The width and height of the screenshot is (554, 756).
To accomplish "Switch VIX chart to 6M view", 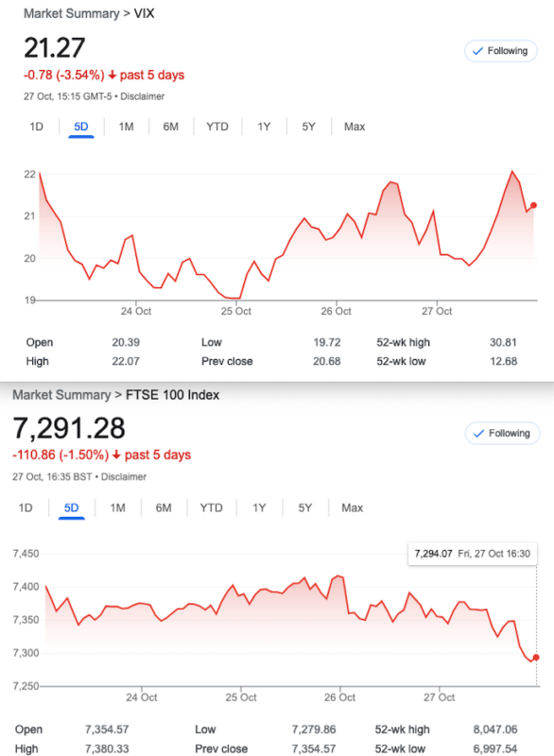I will click(171, 127).
